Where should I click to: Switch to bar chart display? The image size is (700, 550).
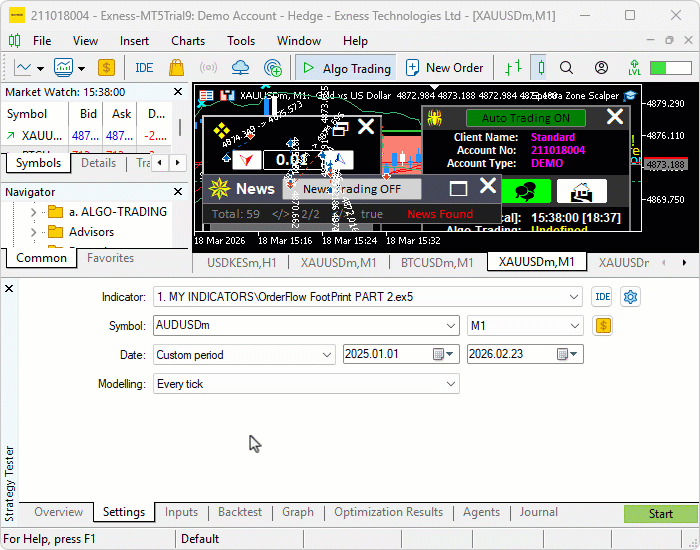pos(513,68)
